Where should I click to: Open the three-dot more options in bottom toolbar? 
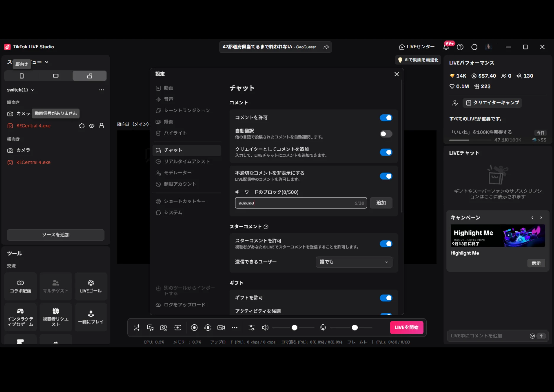235,327
